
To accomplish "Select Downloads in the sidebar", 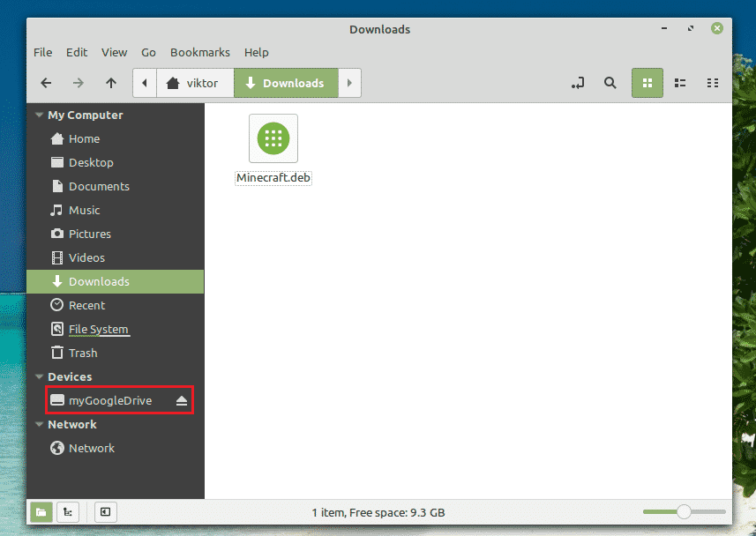I will (x=116, y=281).
